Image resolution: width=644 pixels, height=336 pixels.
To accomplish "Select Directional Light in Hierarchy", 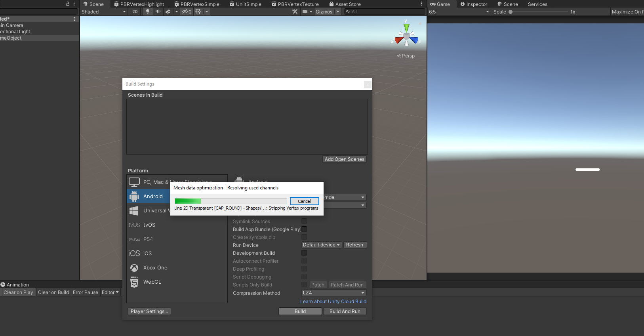I will 40,32.
